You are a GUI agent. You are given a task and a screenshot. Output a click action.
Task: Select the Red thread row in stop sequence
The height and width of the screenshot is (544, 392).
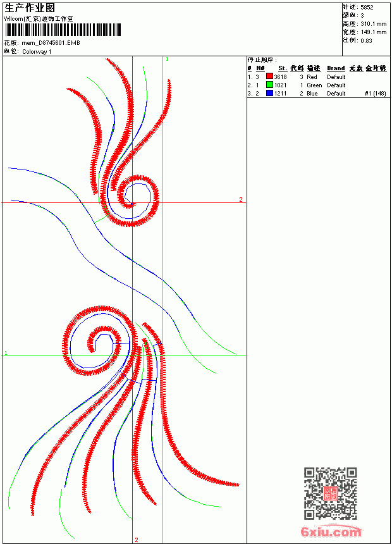point(317,77)
